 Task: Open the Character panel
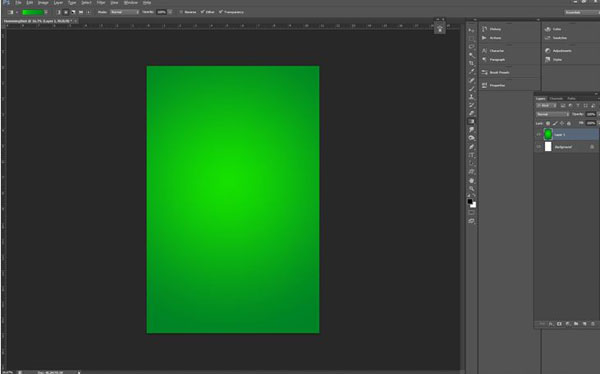click(493, 51)
